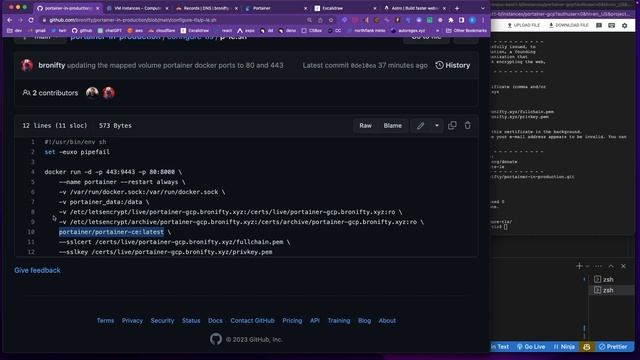Open the Blame view

392,126
